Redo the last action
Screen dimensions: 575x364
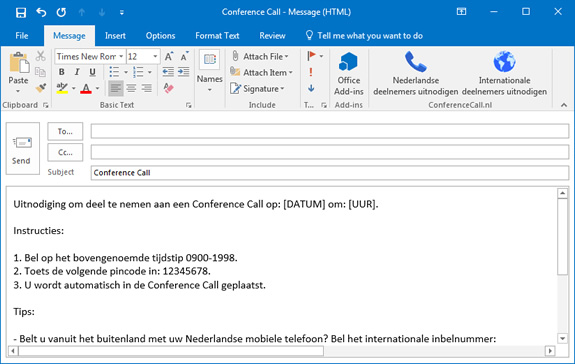pyautogui.click(x=61, y=12)
